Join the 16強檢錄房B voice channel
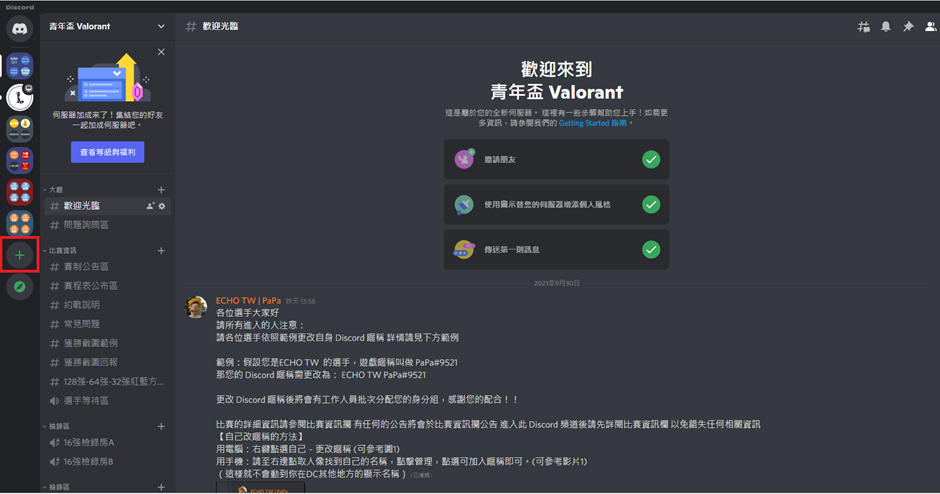The width and height of the screenshot is (940, 494). pos(108,462)
